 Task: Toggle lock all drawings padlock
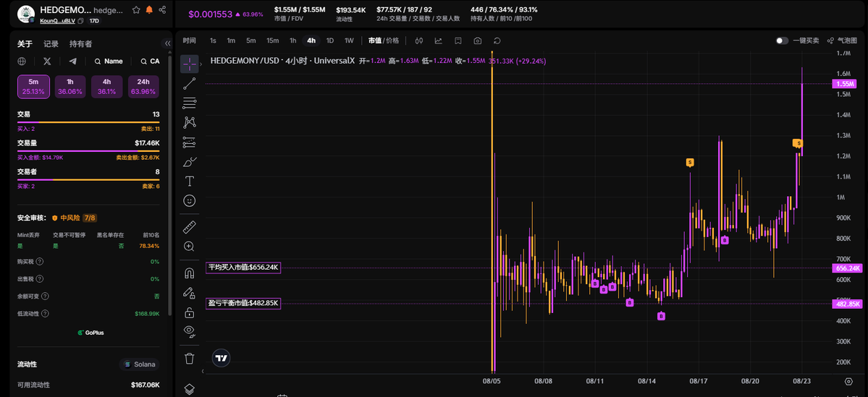pyautogui.click(x=190, y=312)
